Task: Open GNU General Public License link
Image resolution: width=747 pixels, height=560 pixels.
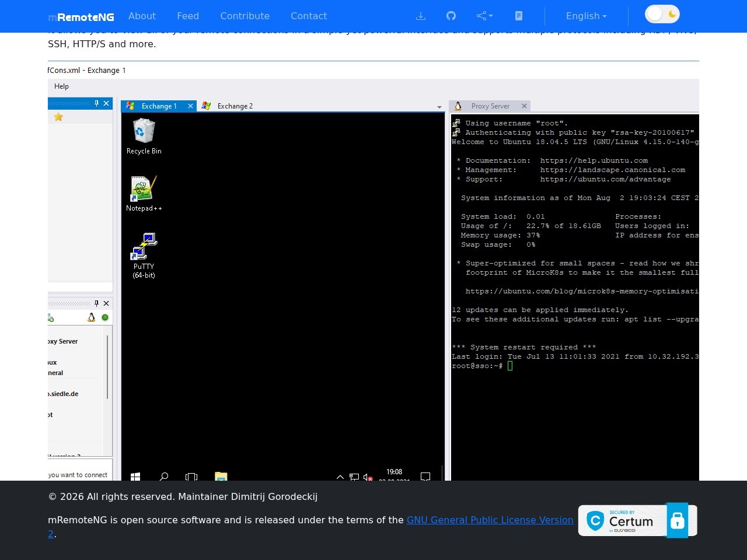Action: coord(490,520)
